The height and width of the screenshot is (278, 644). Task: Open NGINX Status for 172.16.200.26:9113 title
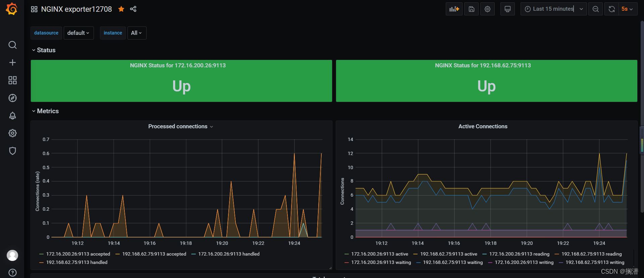pyautogui.click(x=178, y=65)
